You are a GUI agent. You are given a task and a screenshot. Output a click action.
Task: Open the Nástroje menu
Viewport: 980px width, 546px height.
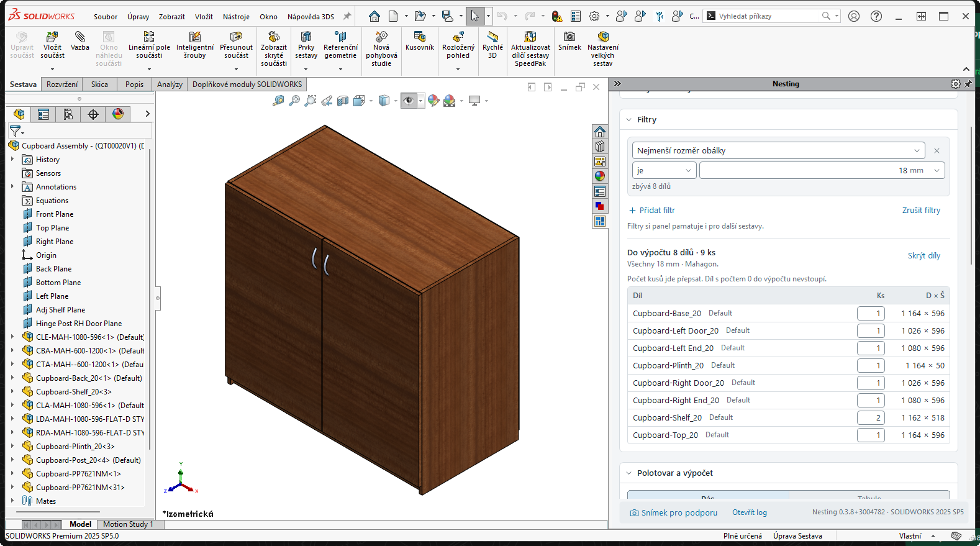(x=236, y=17)
